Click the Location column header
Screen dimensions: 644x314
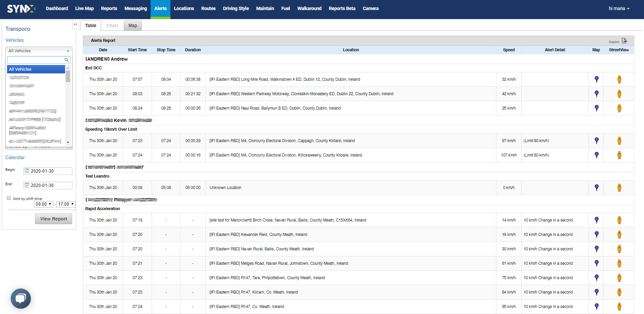click(351, 50)
